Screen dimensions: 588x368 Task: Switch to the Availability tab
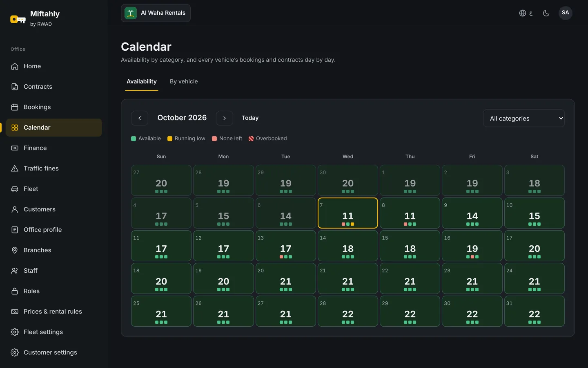[142, 82]
